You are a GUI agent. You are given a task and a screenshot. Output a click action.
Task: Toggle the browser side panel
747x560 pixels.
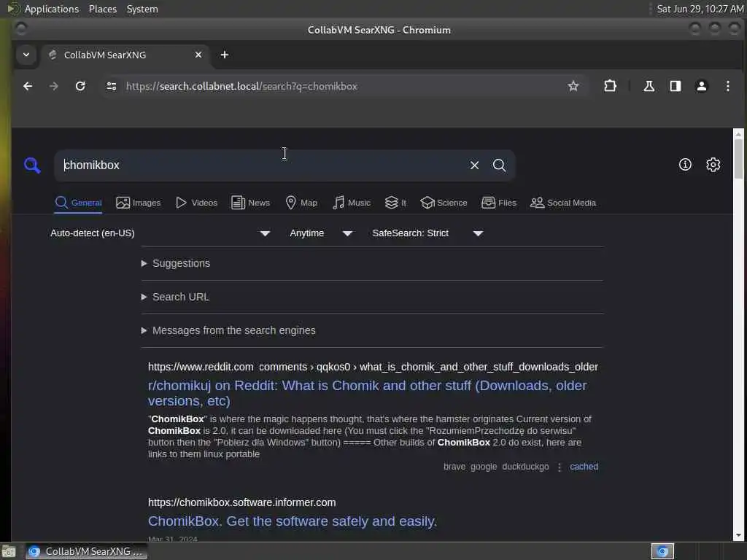(675, 86)
